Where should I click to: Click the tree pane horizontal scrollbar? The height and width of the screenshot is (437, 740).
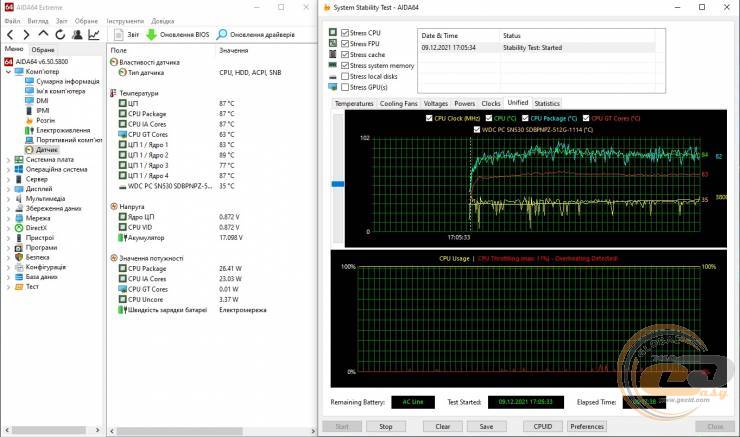tap(49, 430)
